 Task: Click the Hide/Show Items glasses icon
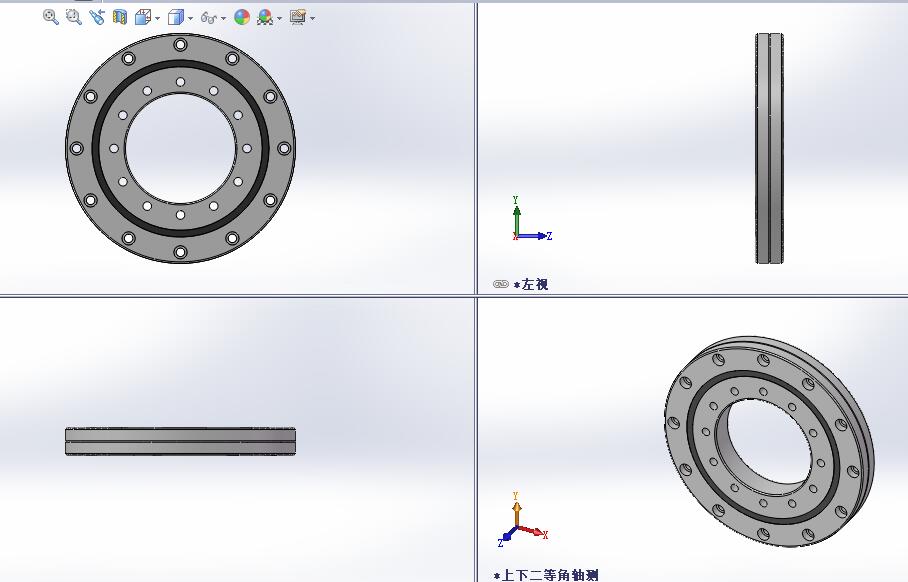[x=208, y=18]
